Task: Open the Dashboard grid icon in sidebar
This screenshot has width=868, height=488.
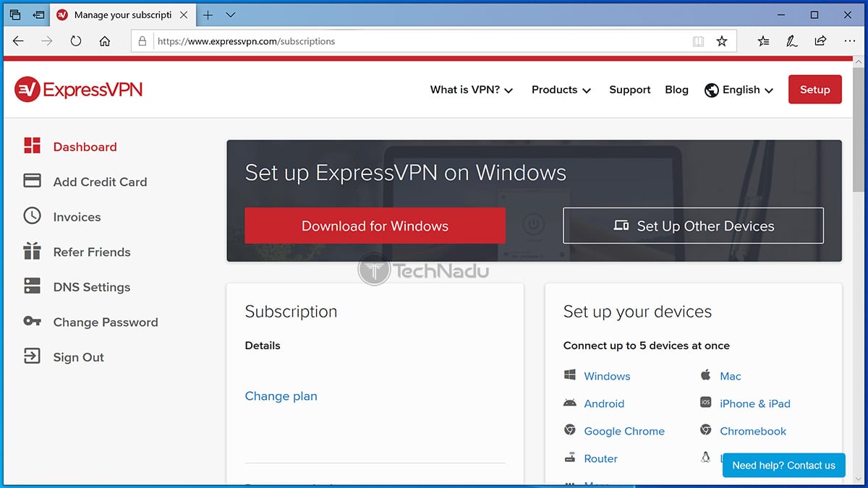Action: click(x=32, y=146)
